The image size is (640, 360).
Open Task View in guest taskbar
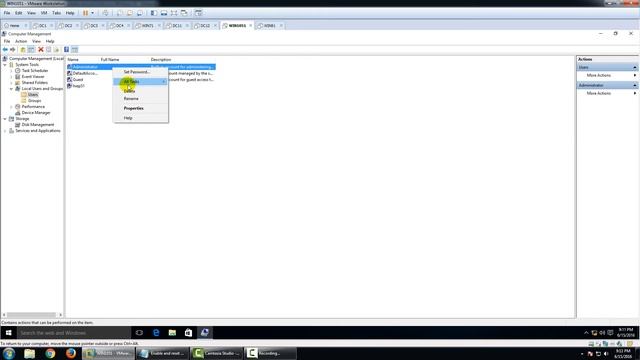(x=139, y=333)
